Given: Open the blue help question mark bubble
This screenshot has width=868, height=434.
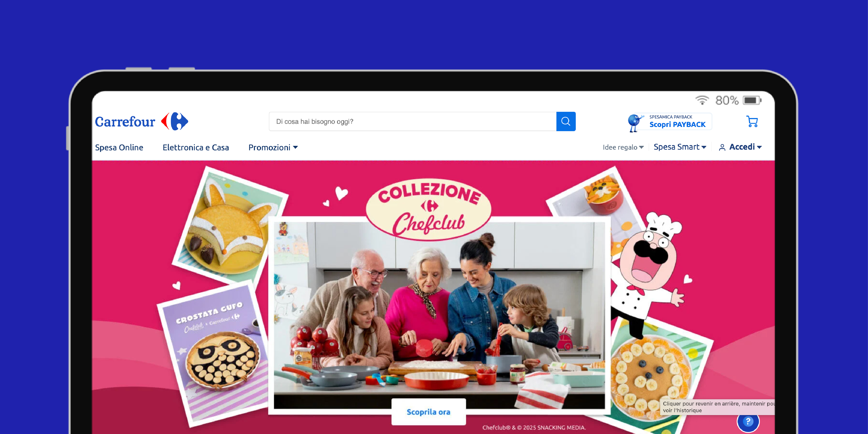Looking at the screenshot, I should [x=748, y=421].
